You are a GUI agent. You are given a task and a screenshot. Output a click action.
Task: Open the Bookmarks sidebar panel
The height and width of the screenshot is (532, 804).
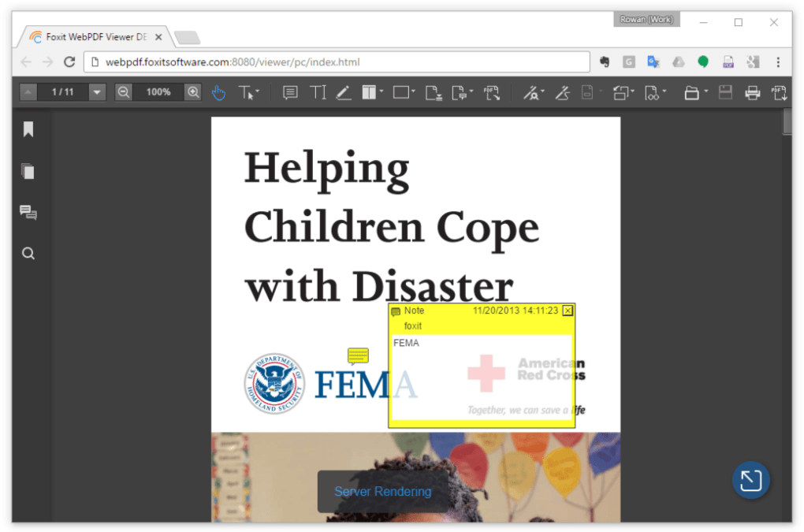pyautogui.click(x=28, y=129)
